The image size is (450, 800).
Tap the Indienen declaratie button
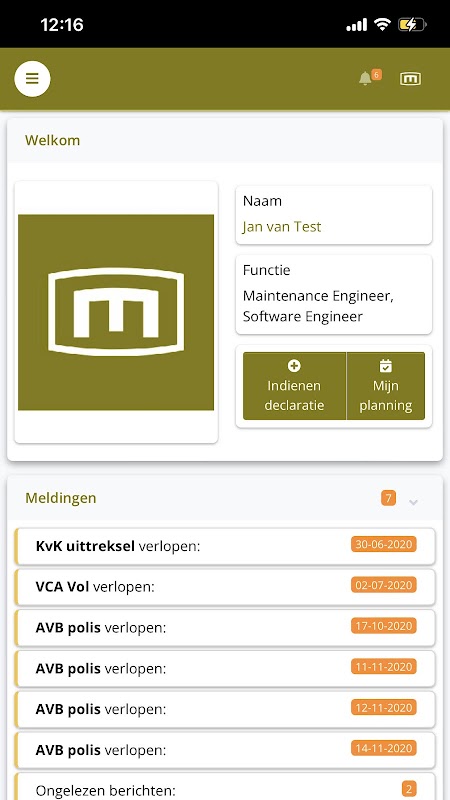tap(294, 386)
